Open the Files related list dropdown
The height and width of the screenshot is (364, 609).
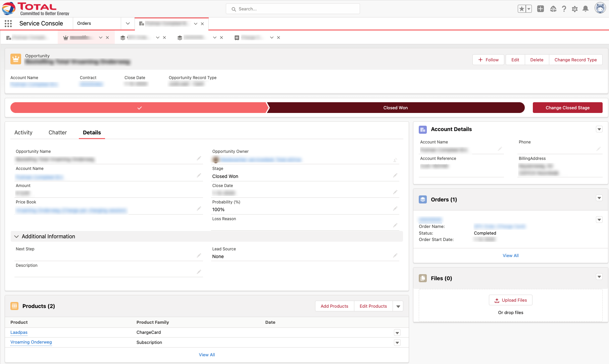(x=599, y=277)
